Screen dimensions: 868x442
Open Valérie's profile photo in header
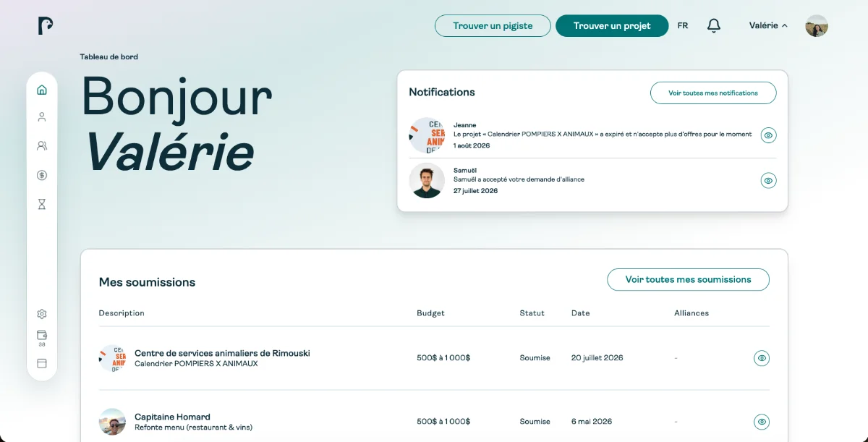(x=817, y=26)
